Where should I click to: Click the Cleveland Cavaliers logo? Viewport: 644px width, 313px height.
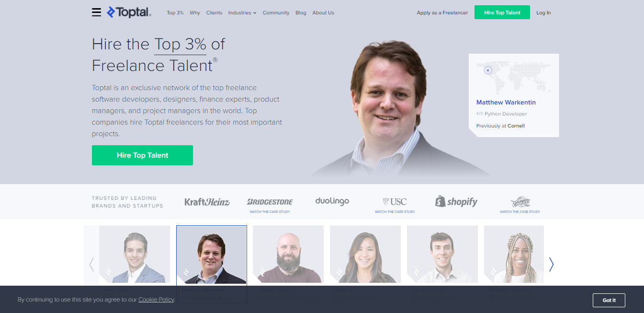coord(520,202)
